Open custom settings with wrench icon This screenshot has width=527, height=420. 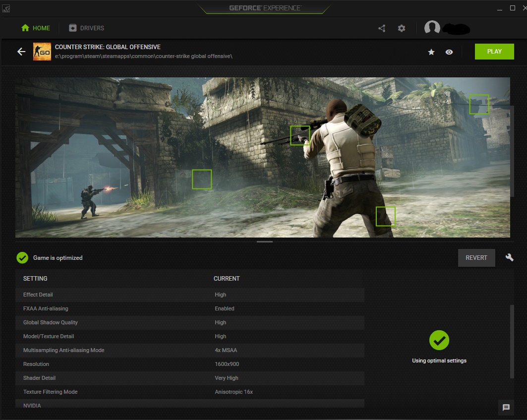click(x=509, y=257)
